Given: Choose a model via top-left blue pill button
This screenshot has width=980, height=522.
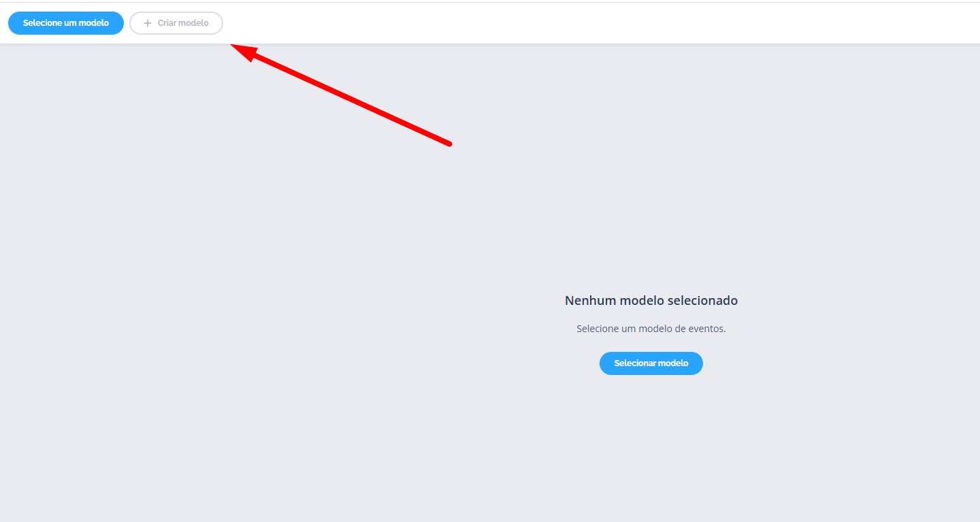Looking at the screenshot, I should pyautogui.click(x=66, y=23).
